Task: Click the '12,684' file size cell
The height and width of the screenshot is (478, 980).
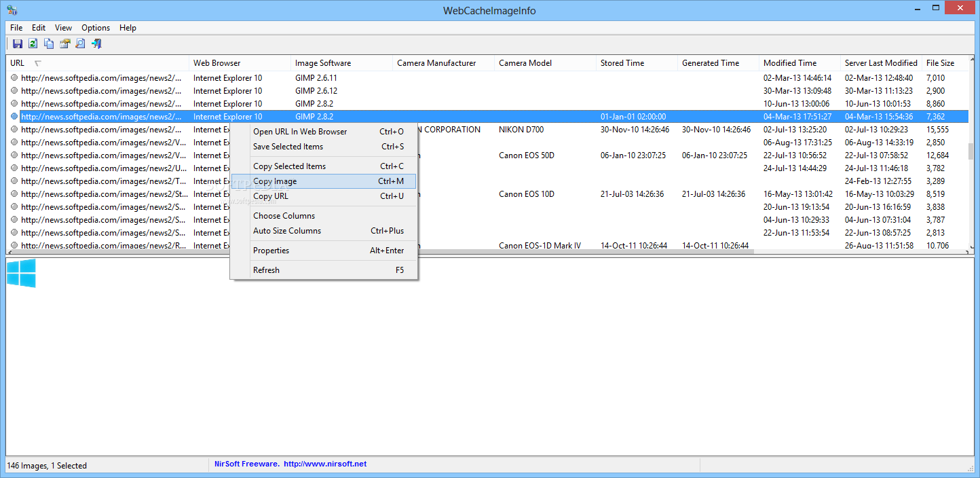Action: [938, 155]
